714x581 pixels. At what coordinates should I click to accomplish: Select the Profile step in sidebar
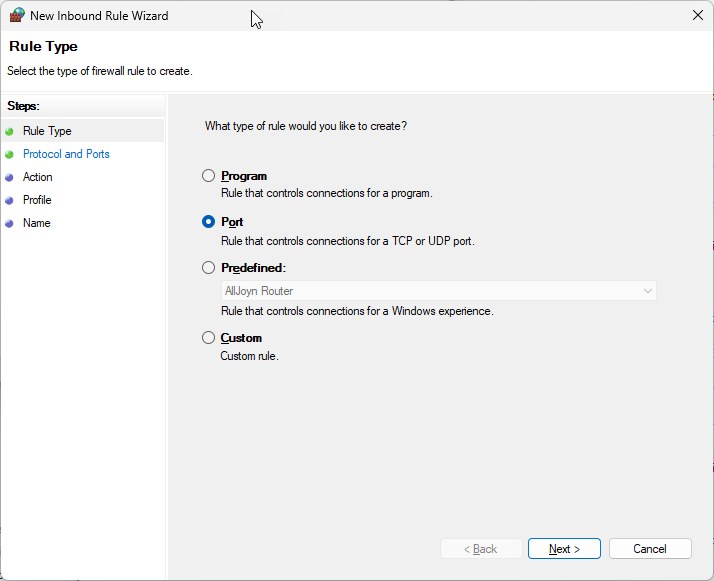[37, 200]
